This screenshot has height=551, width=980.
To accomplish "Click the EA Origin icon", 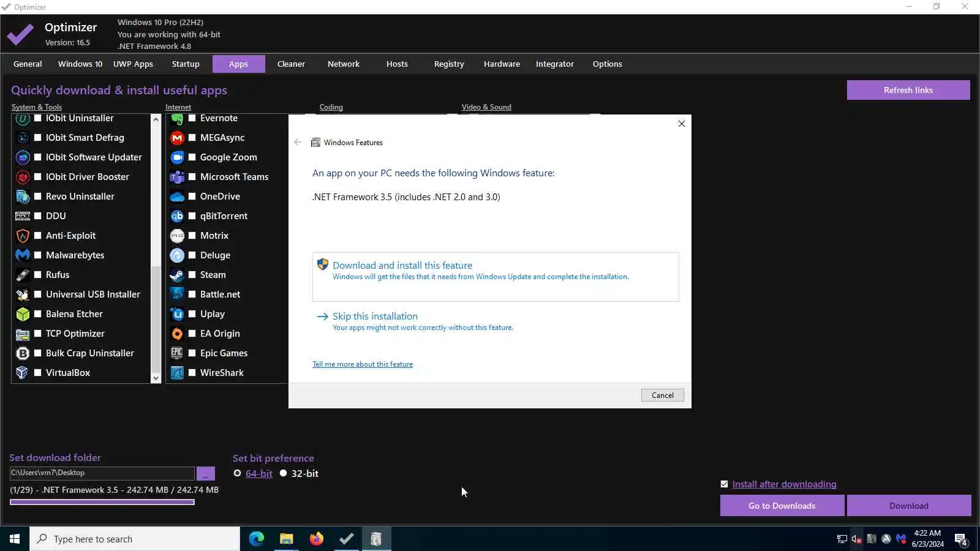I will coord(177,334).
